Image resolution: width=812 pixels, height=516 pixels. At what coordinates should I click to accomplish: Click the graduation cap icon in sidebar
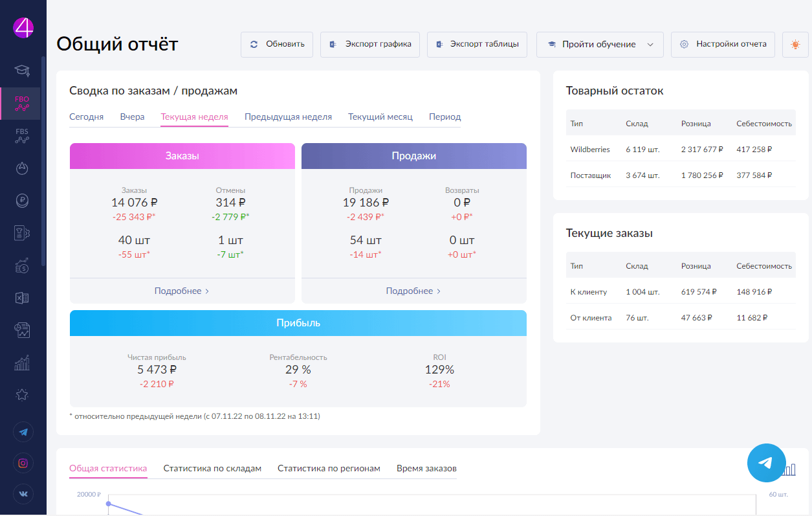[x=23, y=69]
